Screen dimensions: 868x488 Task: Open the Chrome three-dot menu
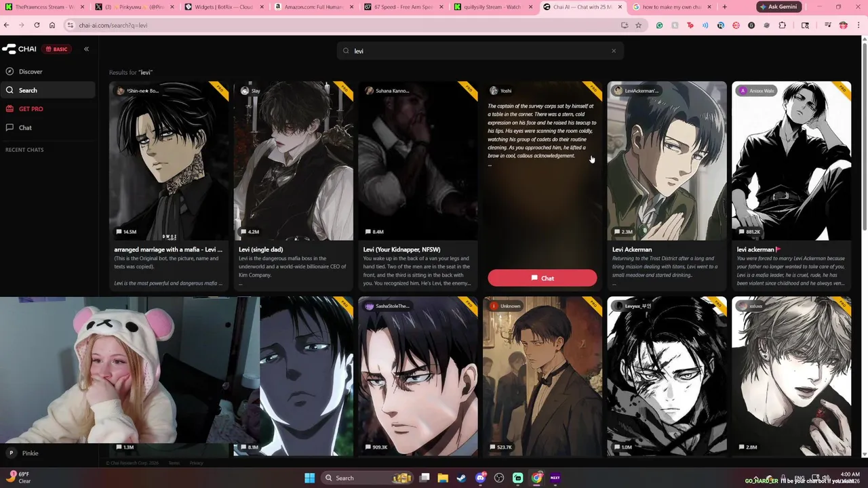click(859, 25)
